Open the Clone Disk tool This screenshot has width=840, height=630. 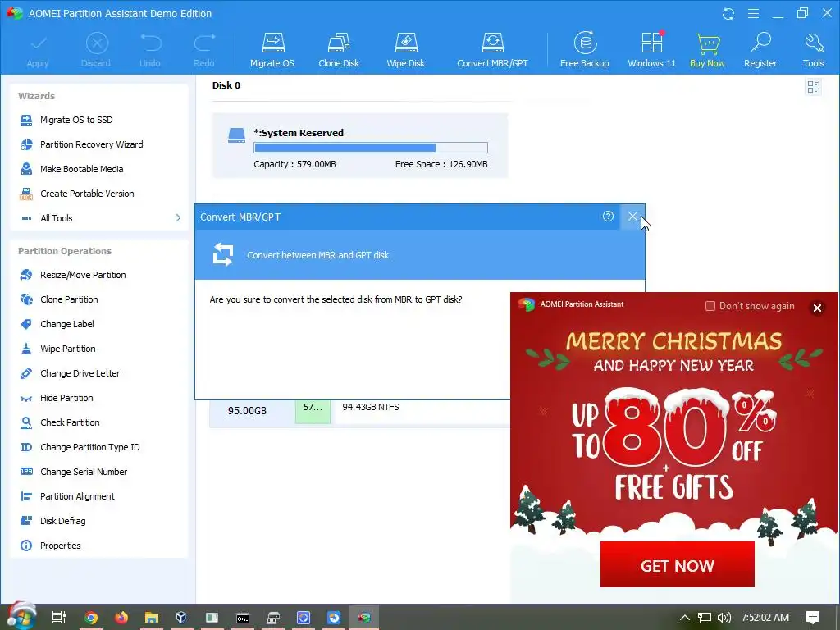(x=339, y=50)
